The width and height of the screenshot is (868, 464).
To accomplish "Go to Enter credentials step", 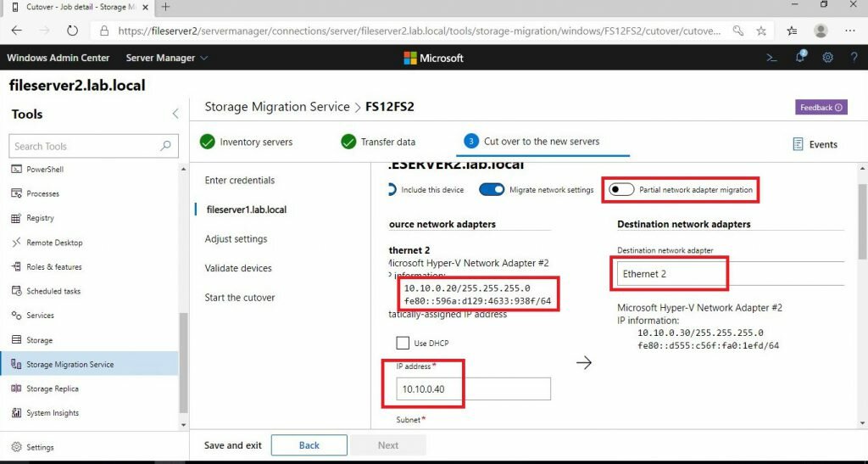I will pos(240,181).
